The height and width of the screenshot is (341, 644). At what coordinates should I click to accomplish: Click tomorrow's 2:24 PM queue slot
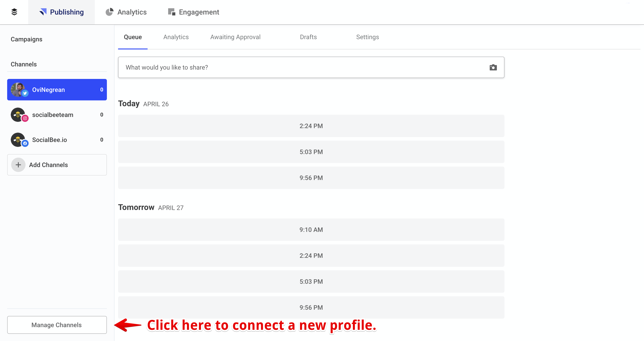[311, 256]
